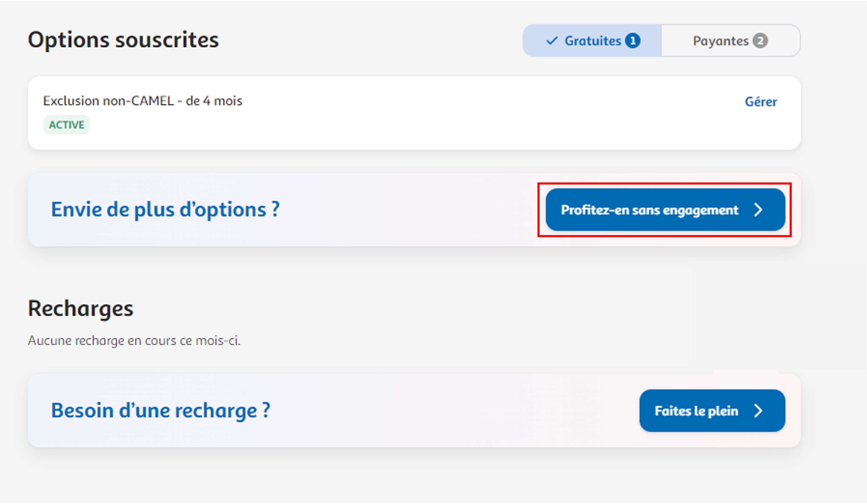Click the Profitez-en sans engagement button
Screen dimensions: 867x504
tap(666, 210)
